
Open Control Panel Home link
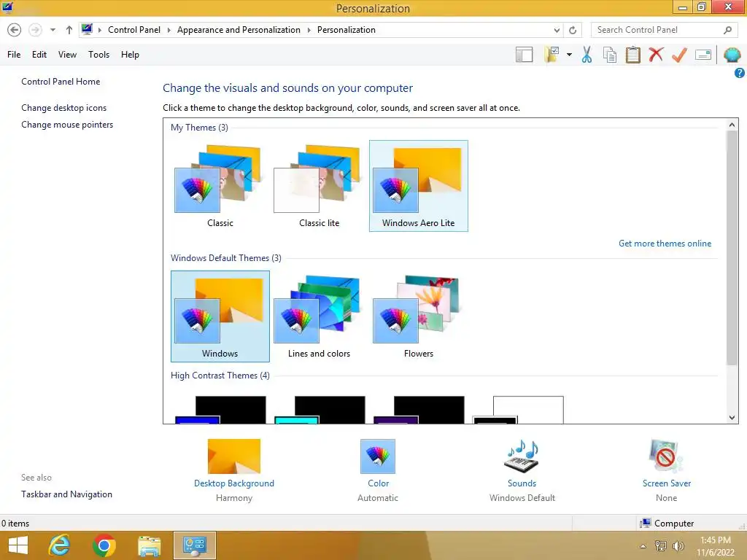pos(61,82)
